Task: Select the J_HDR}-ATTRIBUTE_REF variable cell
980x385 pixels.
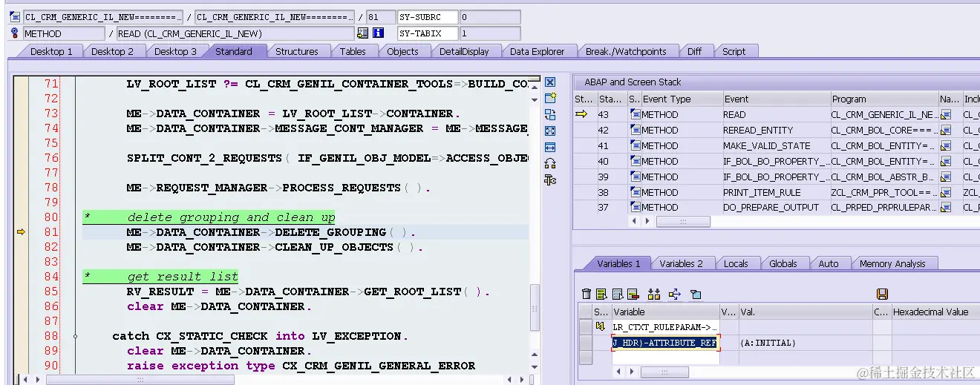Action: [665, 343]
